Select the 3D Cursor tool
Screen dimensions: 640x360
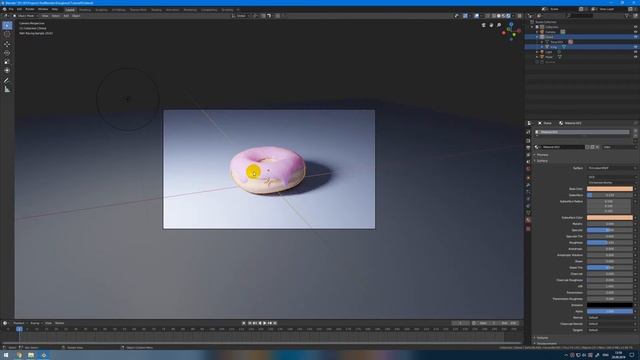click(x=7, y=34)
